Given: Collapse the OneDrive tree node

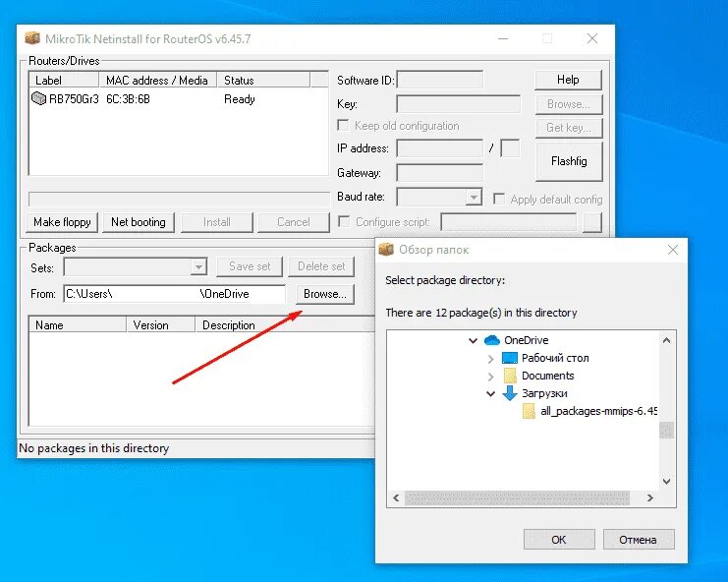Looking at the screenshot, I should 474,341.
